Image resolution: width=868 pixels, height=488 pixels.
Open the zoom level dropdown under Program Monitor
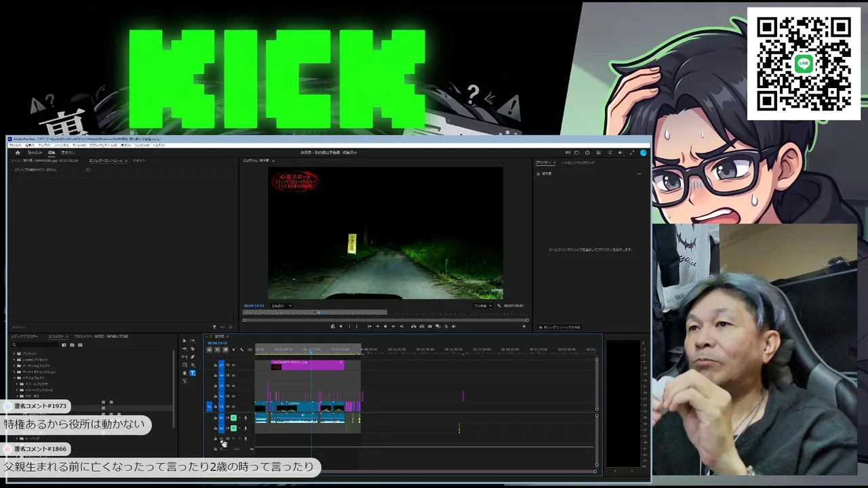[281, 306]
